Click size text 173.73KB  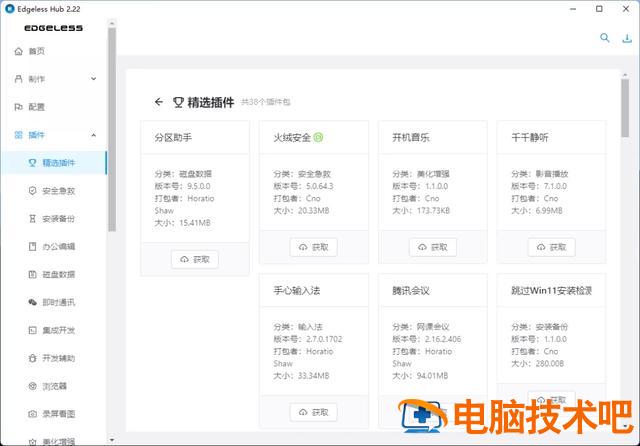433,211
